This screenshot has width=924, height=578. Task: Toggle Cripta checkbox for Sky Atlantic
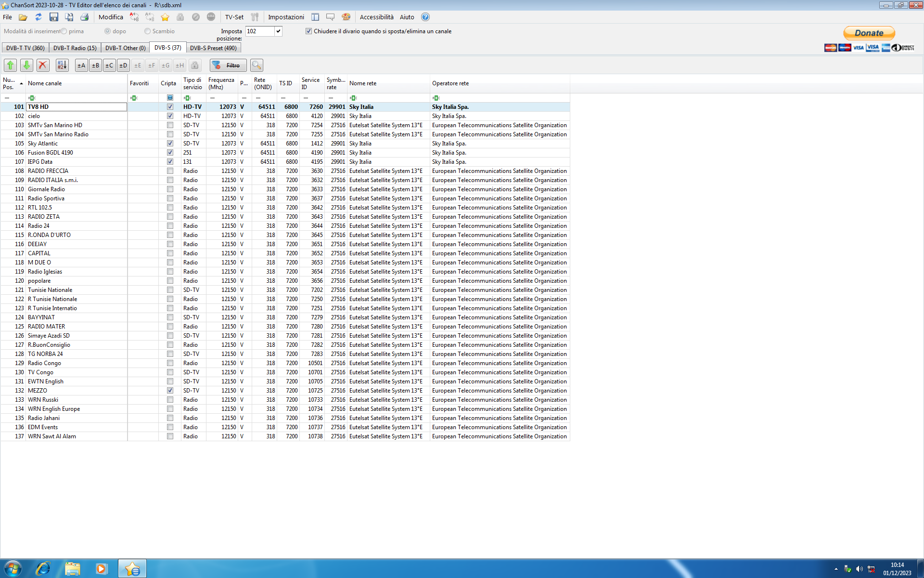170,144
